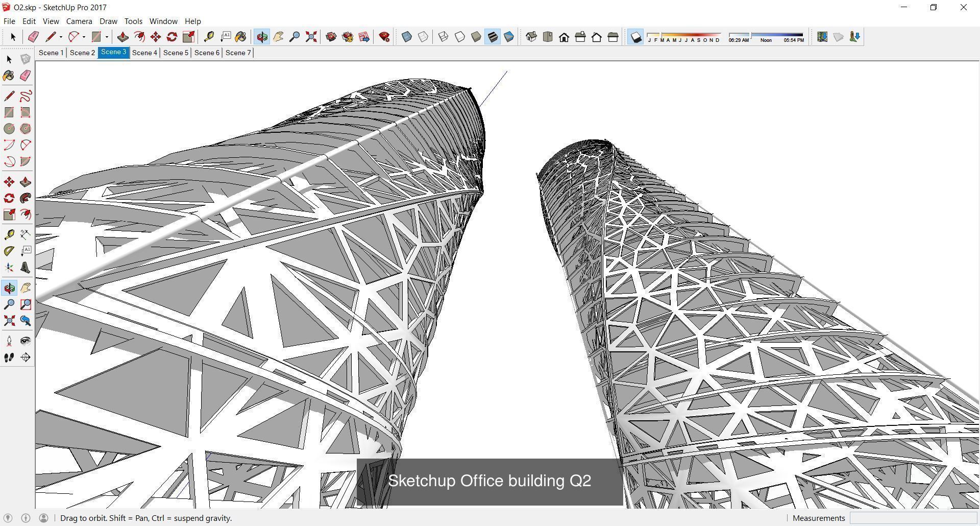980x526 pixels.
Task: Toggle Show/Hide Shadows button
Action: click(635, 37)
